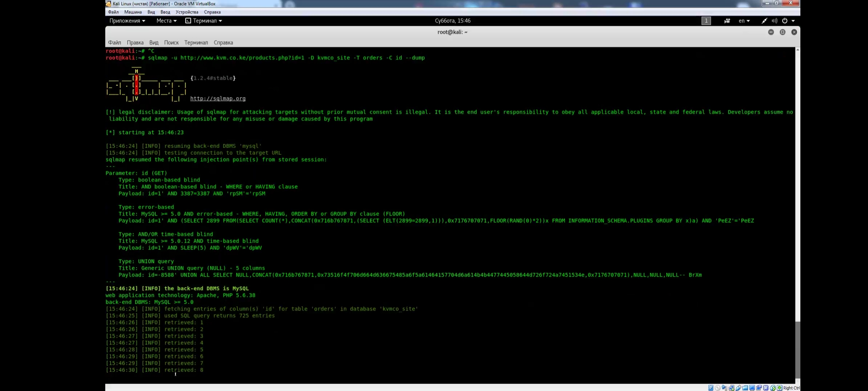
Task: Click the network connection plug icon in top panel
Action: (x=764, y=21)
